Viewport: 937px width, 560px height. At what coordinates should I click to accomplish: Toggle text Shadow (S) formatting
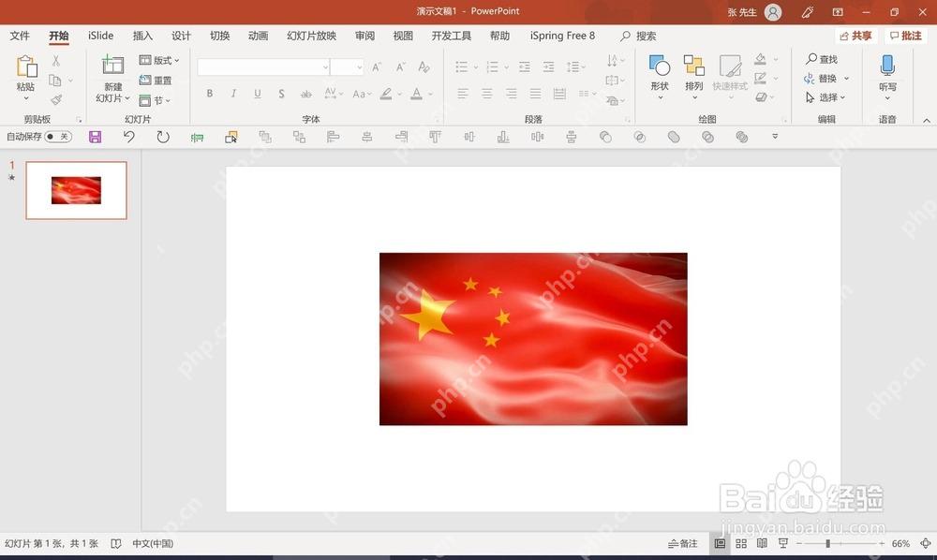281,94
